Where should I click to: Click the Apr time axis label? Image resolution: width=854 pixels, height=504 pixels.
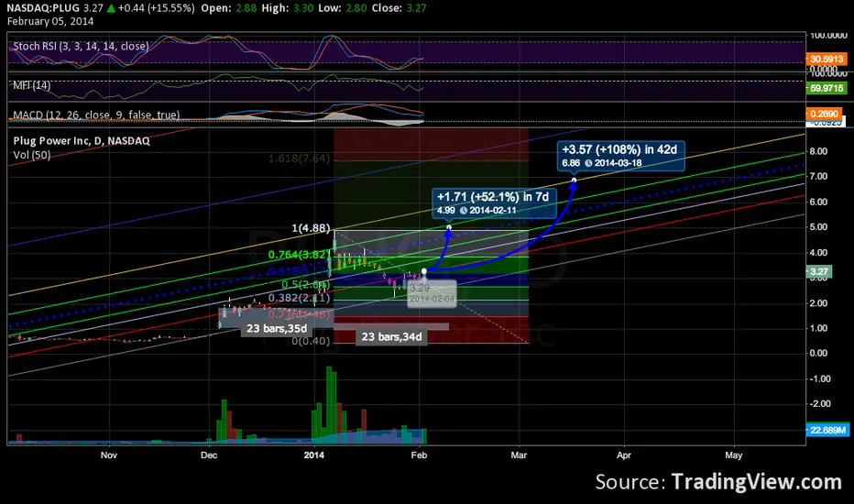point(624,455)
